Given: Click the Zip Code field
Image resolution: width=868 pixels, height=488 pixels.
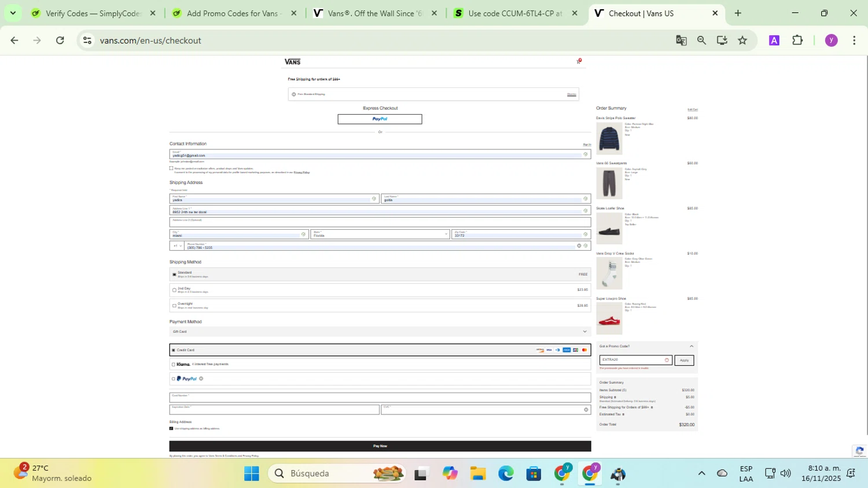Looking at the screenshot, I should 521,234.
